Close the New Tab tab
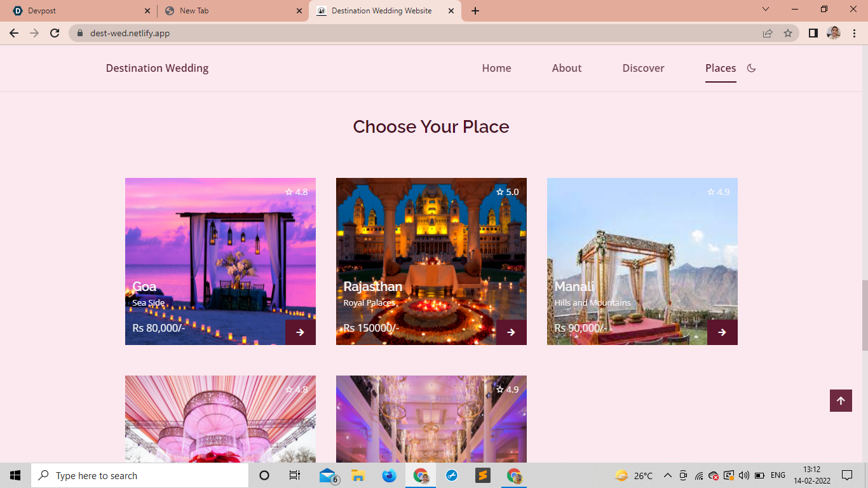Viewport: 868px width, 488px height. (299, 11)
